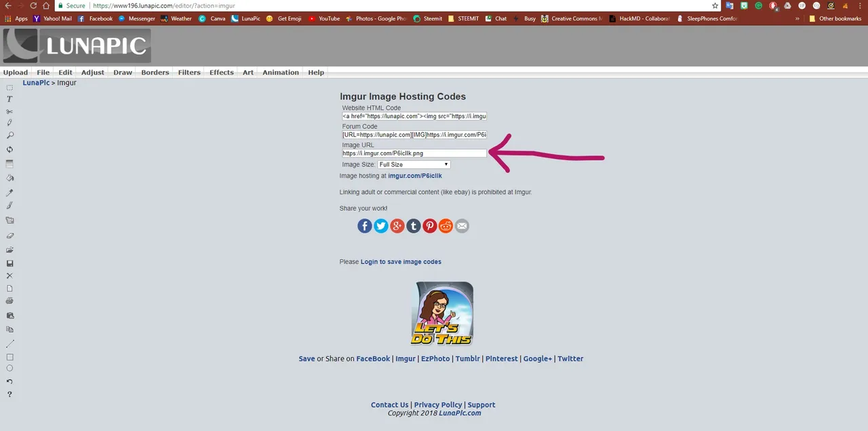Screen dimensions: 868x431
Task: Expand hidden bookmarks chevron
Action: [798, 18]
